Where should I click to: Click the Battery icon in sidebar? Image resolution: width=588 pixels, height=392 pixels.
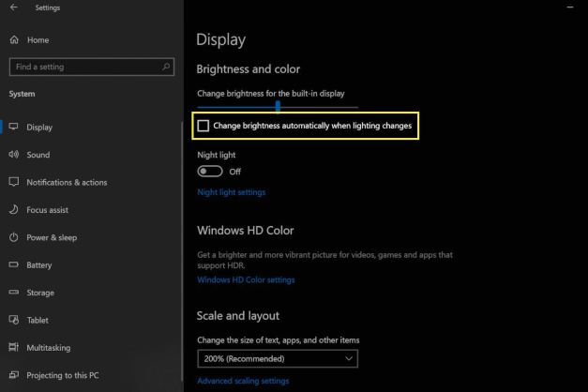point(14,265)
